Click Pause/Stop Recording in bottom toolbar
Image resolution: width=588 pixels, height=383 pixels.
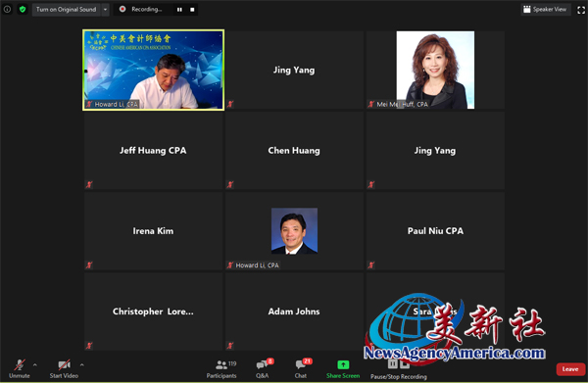pyautogui.click(x=399, y=369)
